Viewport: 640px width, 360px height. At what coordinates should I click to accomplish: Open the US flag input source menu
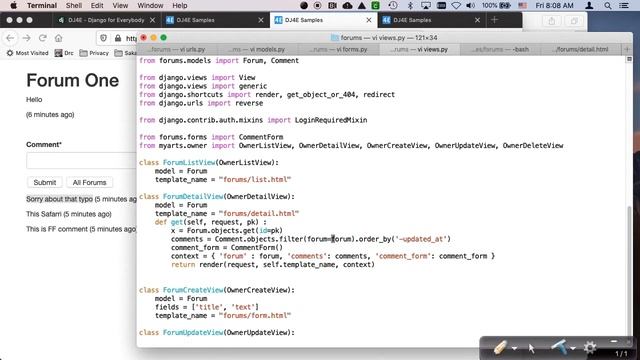[x=522, y=6]
